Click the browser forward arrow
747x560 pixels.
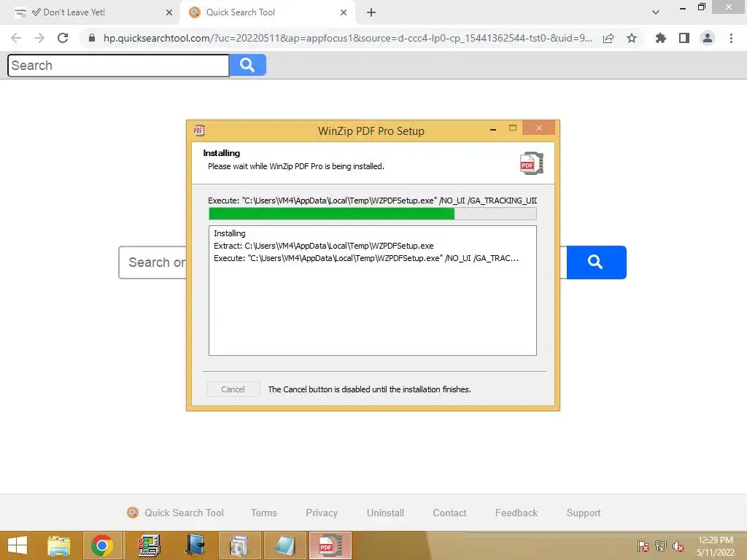click(39, 38)
